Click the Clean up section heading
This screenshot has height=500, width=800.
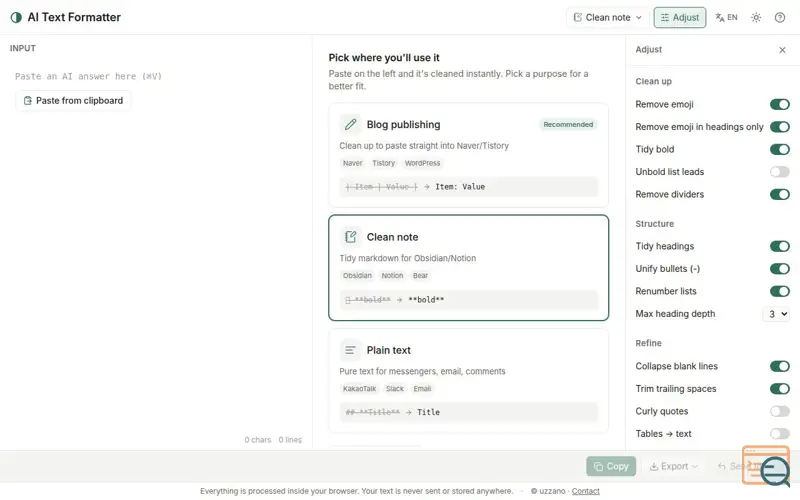point(653,82)
